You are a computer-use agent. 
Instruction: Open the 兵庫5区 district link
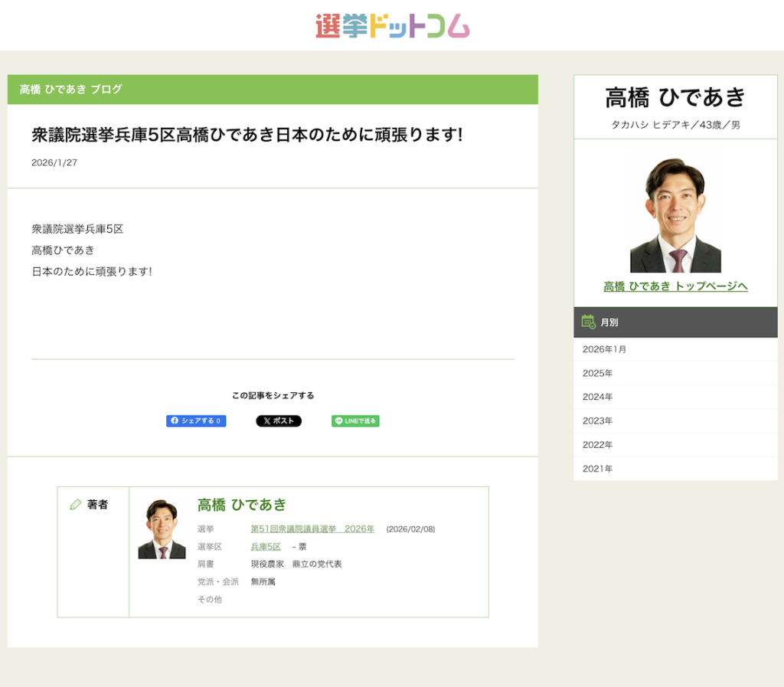[266, 547]
